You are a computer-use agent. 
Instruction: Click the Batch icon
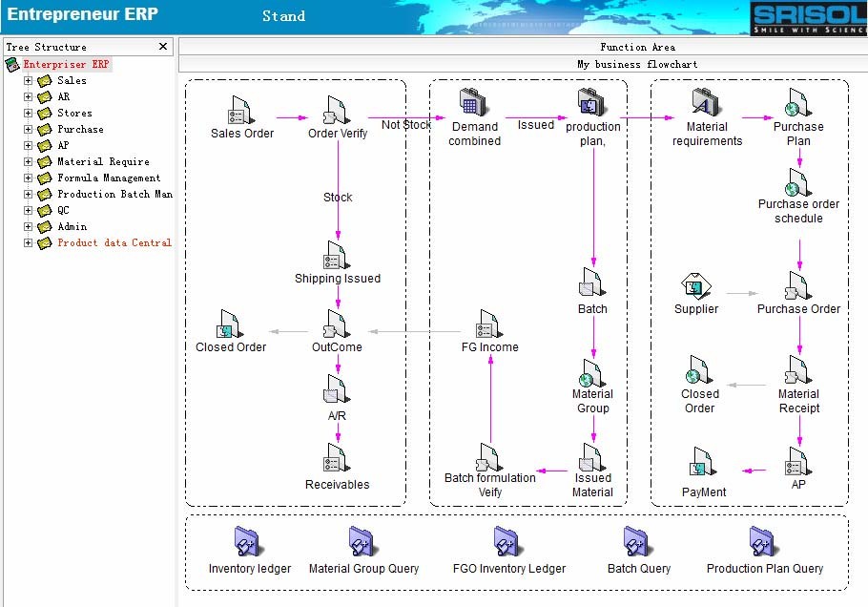pyautogui.click(x=591, y=283)
